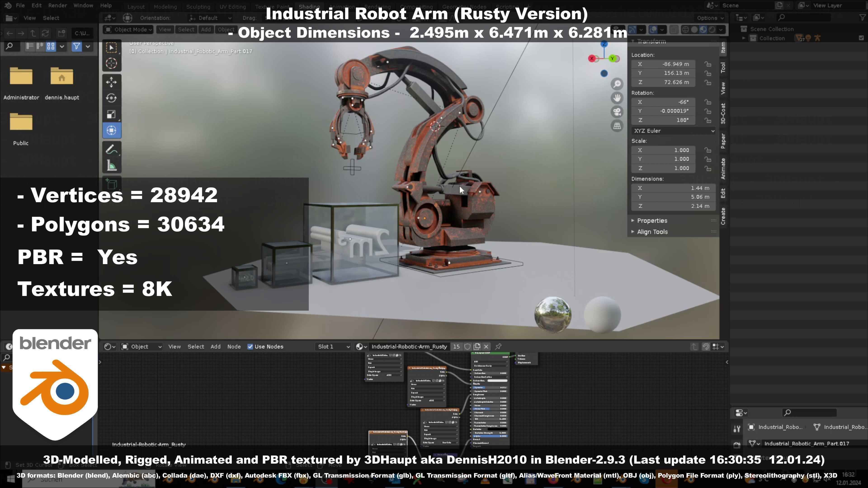The height and width of the screenshot is (488, 868).
Task: Select the Select Box tool
Action: click(x=111, y=47)
